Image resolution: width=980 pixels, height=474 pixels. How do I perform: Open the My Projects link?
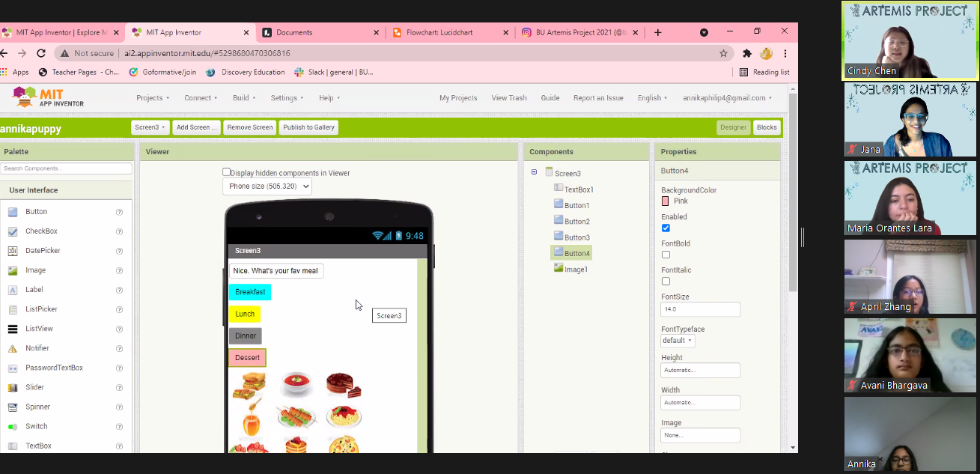click(x=458, y=98)
